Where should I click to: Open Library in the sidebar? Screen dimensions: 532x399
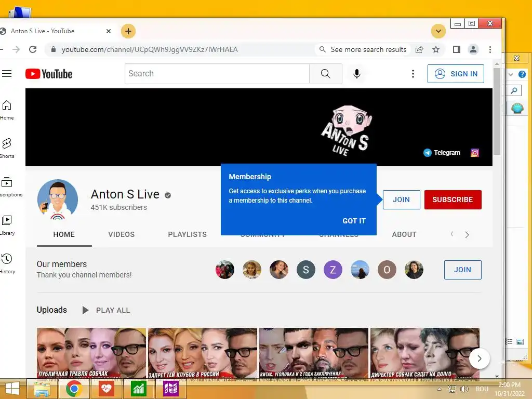click(7, 225)
